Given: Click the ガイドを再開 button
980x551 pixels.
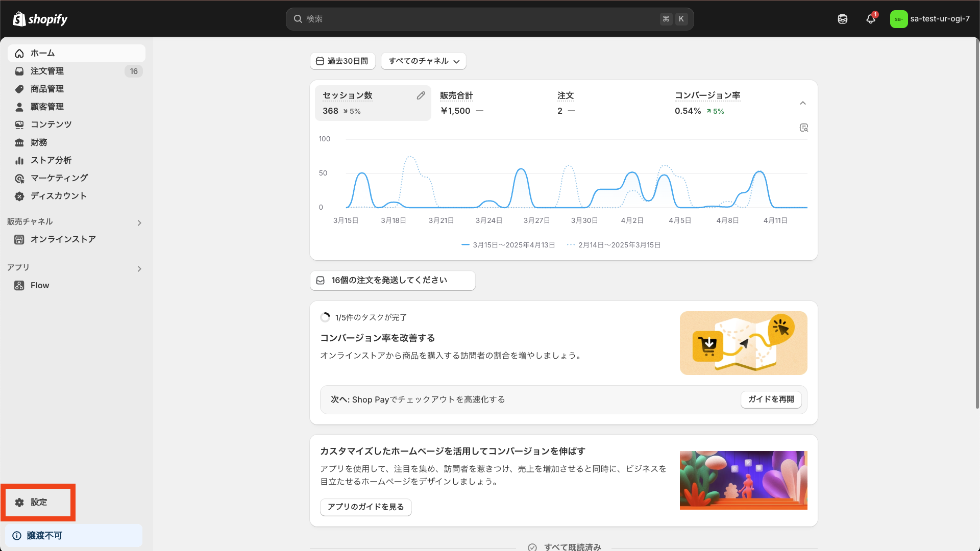Looking at the screenshot, I should [x=771, y=399].
